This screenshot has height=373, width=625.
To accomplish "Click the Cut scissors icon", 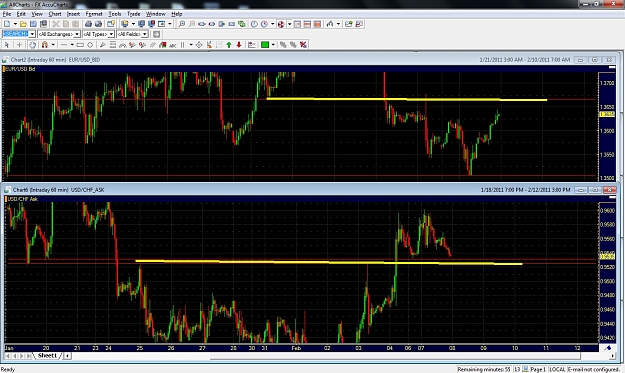I will pos(56,24).
